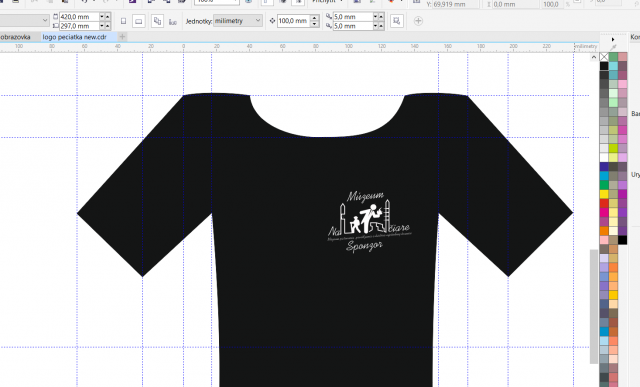The height and width of the screenshot is (387, 640).
Task: Click the vertical scrollbar up arrow
Action: (594, 58)
